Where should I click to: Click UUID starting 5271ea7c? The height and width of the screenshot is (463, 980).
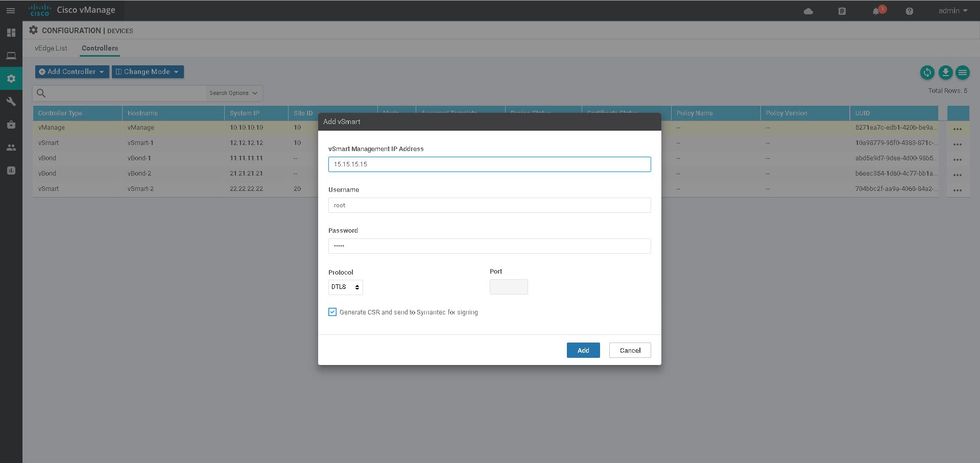tap(896, 128)
